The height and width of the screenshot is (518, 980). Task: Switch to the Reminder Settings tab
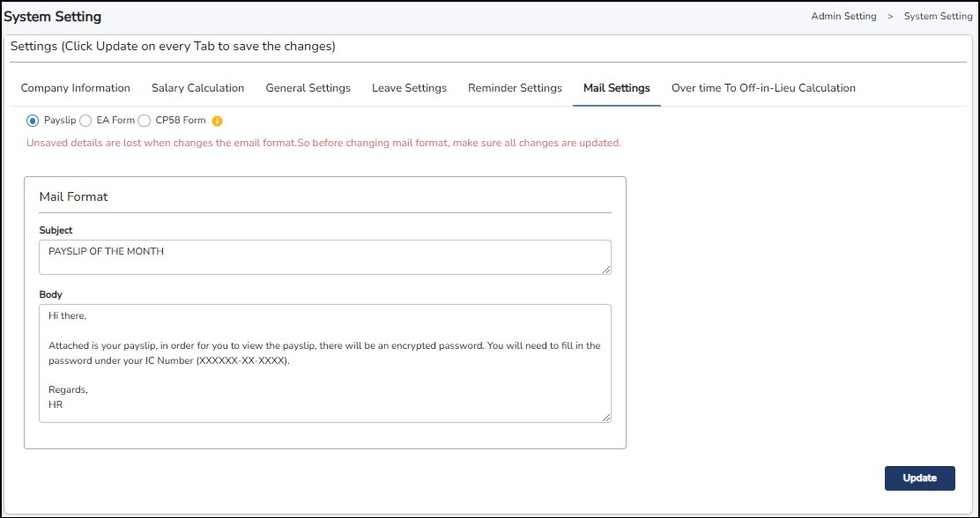(515, 88)
